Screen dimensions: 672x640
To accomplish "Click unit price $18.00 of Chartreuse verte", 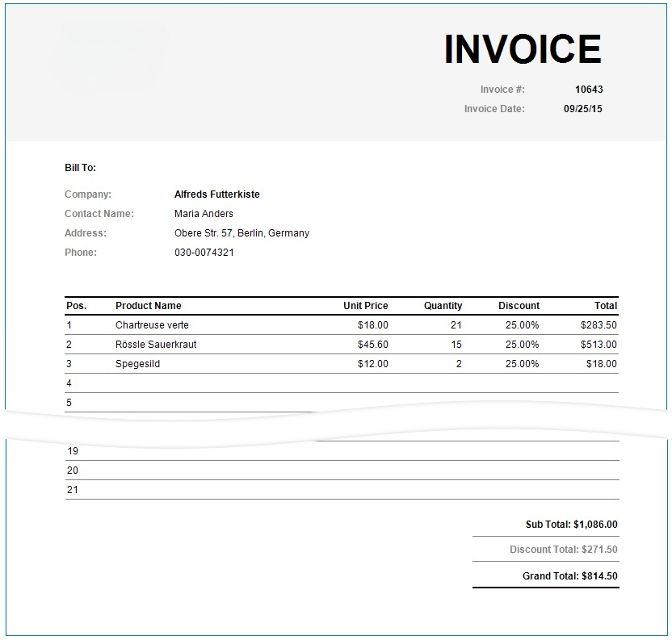I will pyautogui.click(x=373, y=324).
